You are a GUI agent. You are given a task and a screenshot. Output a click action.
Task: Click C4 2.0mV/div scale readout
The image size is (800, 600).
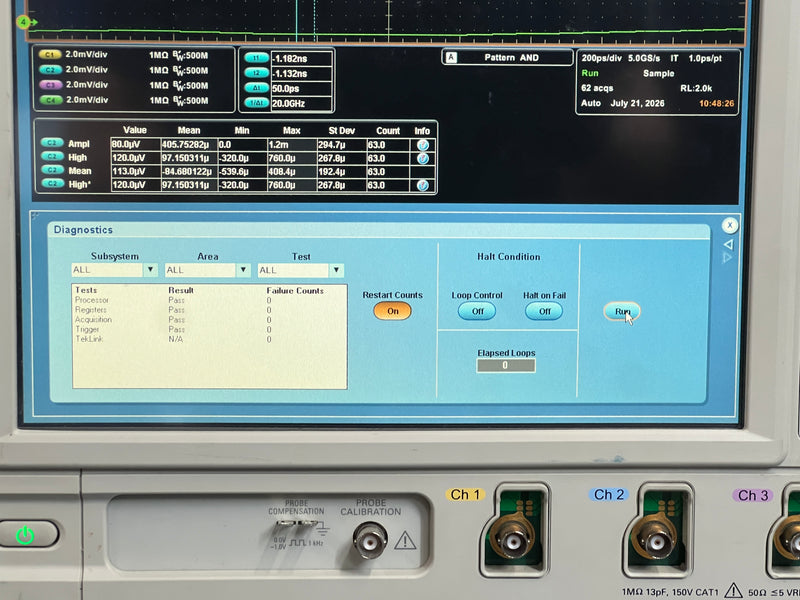point(87,100)
